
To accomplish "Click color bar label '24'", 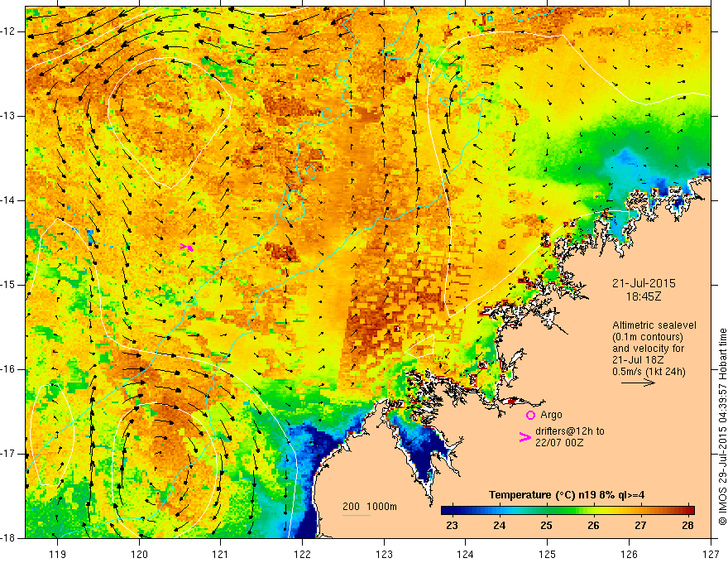I will [x=499, y=526].
